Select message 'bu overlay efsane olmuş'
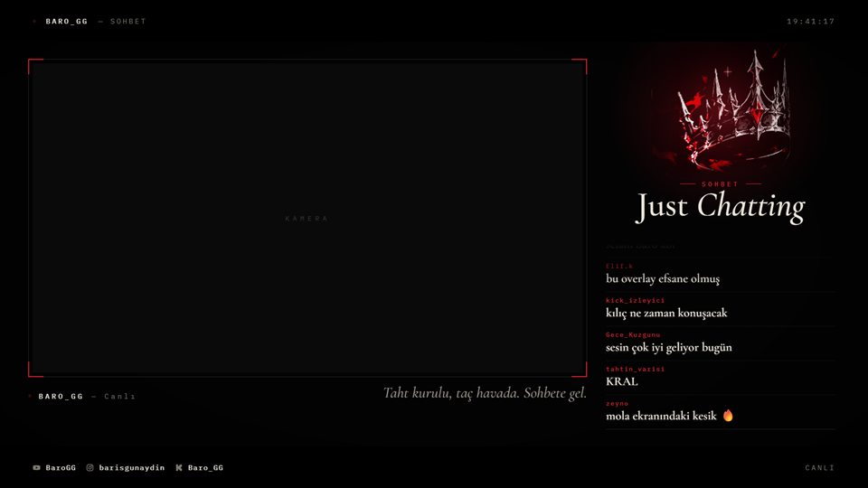868x488 pixels. point(663,279)
